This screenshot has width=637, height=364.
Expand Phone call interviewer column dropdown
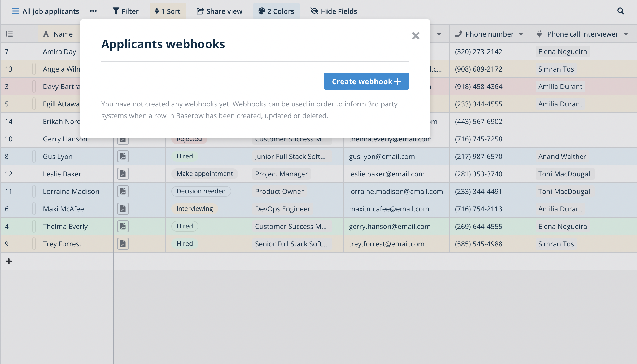pos(626,34)
